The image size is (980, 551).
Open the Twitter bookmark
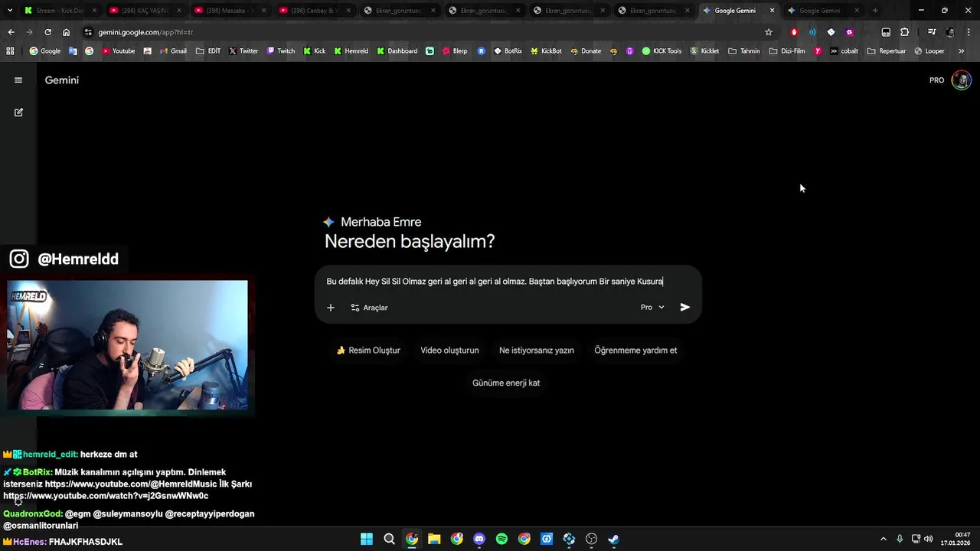243,51
